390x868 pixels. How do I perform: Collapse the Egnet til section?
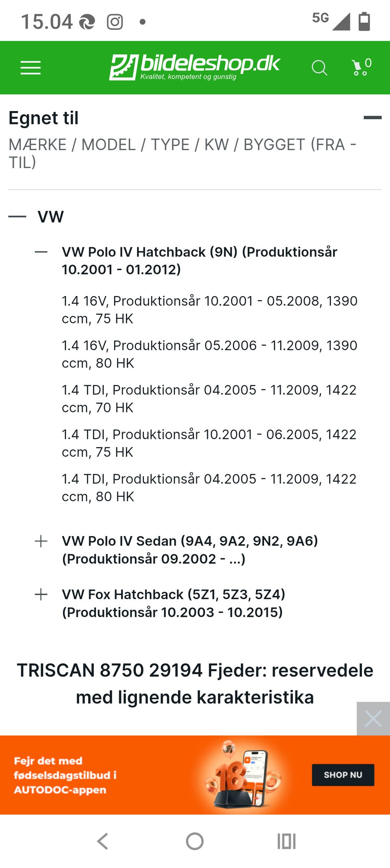point(373,118)
